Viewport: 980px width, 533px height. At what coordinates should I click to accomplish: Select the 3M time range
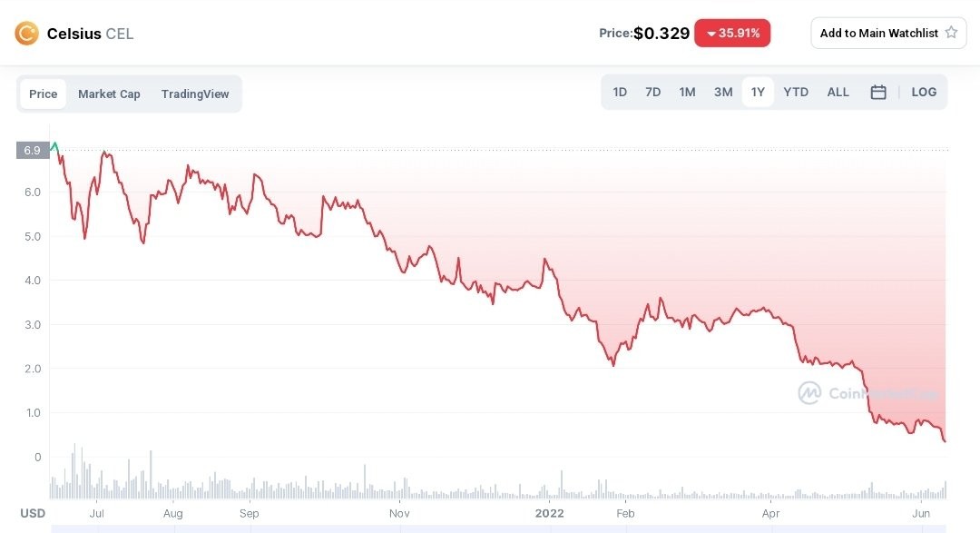[x=722, y=92]
